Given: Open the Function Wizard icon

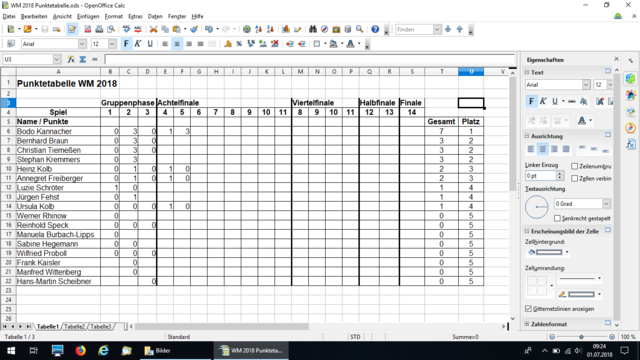Looking at the screenshot, I should click(71, 60).
